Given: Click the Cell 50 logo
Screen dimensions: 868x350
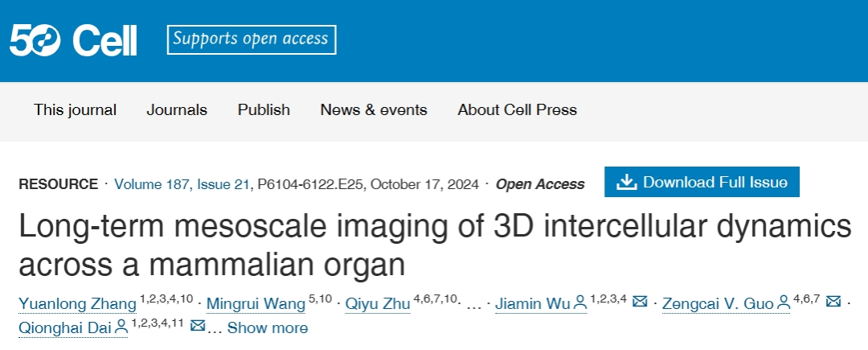Looking at the screenshot, I should 73,39.
